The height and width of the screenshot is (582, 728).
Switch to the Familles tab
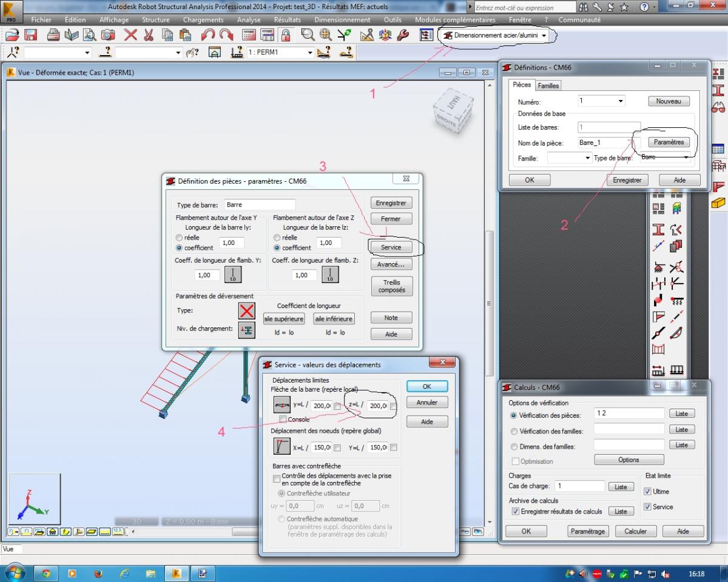(548, 85)
